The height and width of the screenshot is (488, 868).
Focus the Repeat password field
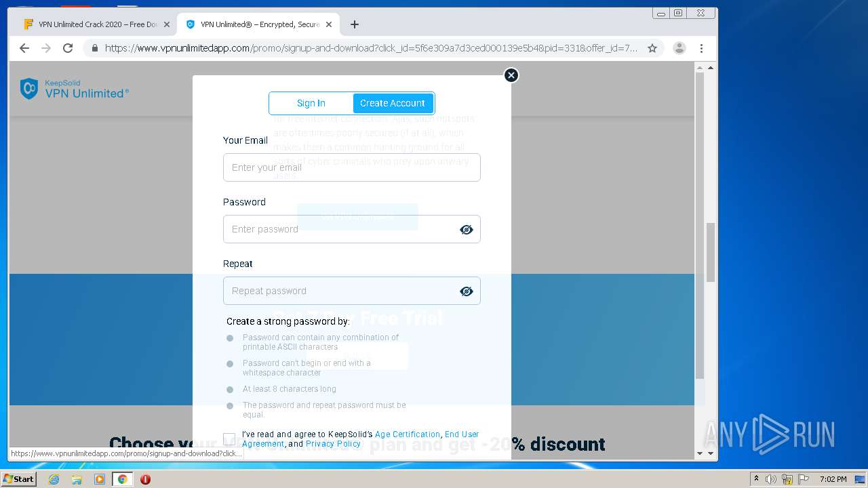pyautogui.click(x=351, y=291)
